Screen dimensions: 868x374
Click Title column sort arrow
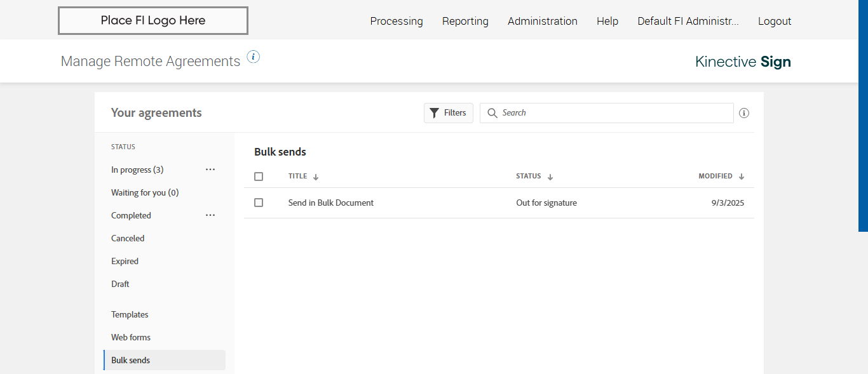(x=316, y=177)
